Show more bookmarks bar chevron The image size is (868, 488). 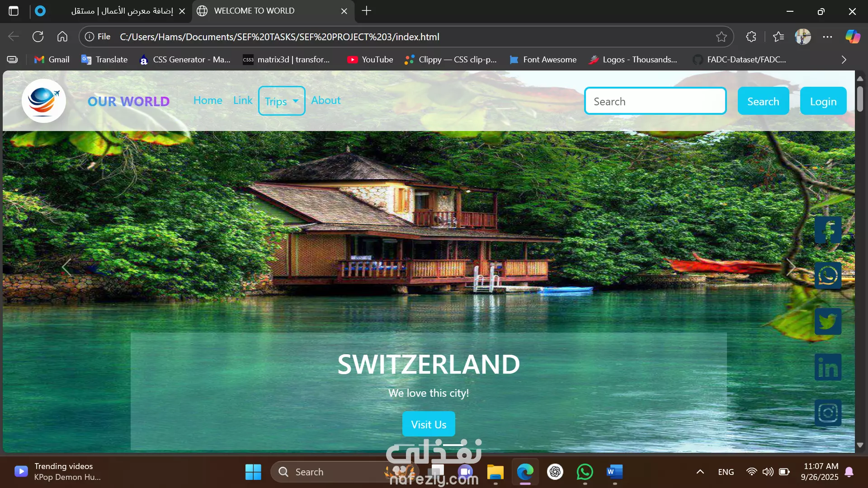tap(844, 60)
